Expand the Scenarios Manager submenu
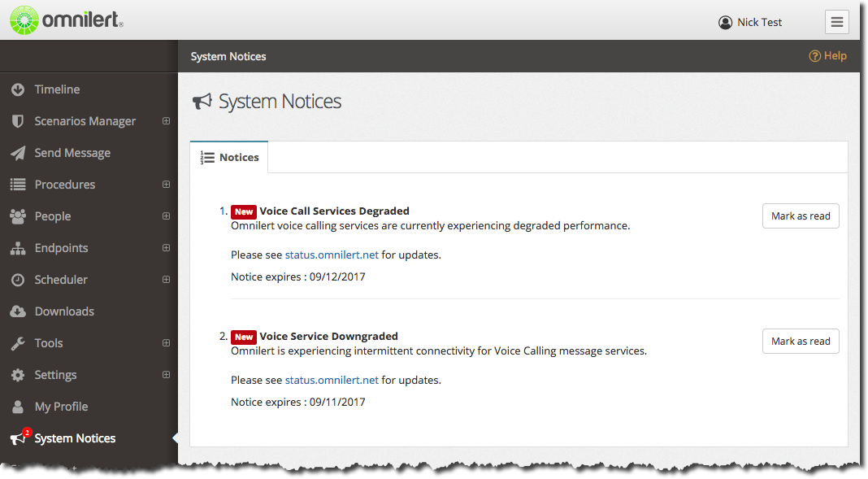The image size is (868, 479). pyautogui.click(x=166, y=120)
